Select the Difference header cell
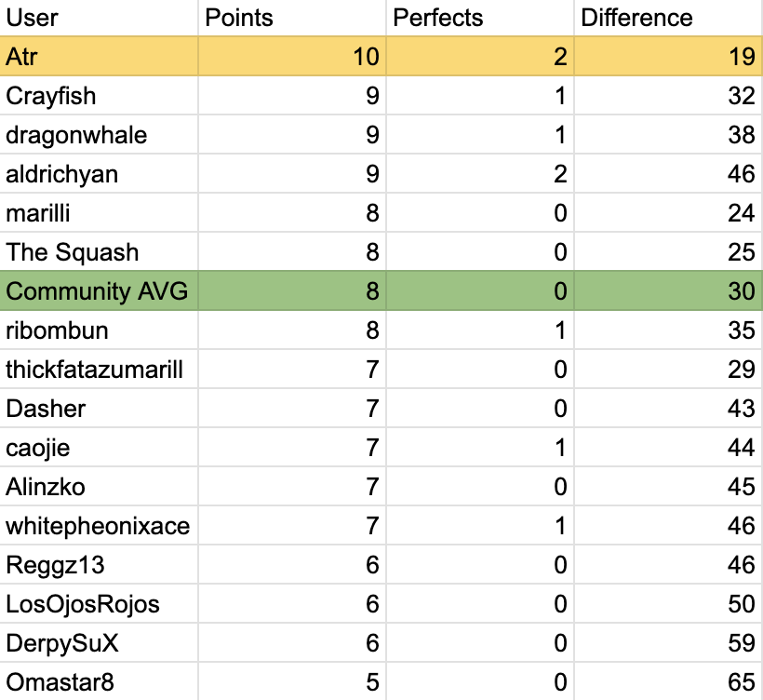Viewport: 763px width, 700px height. [x=668, y=18]
